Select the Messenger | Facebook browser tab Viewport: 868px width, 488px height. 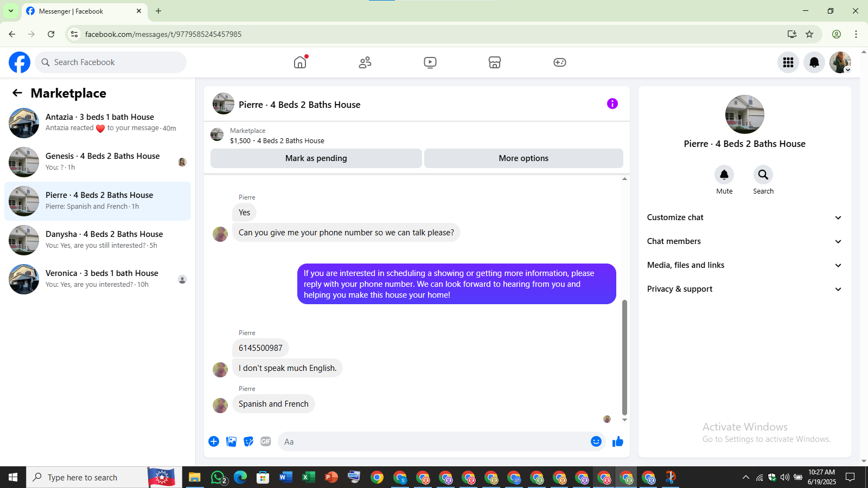tap(84, 11)
